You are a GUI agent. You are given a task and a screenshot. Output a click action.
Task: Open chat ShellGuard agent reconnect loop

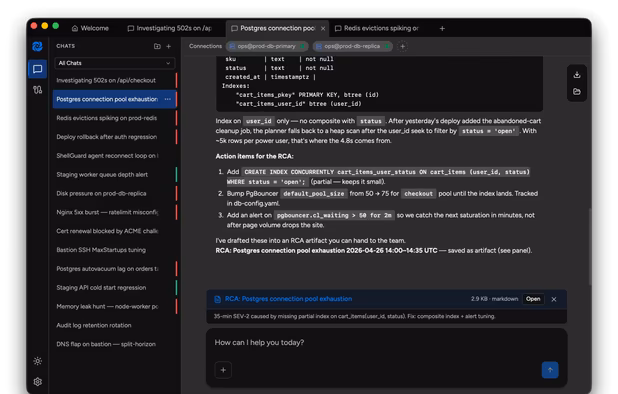tap(115, 156)
